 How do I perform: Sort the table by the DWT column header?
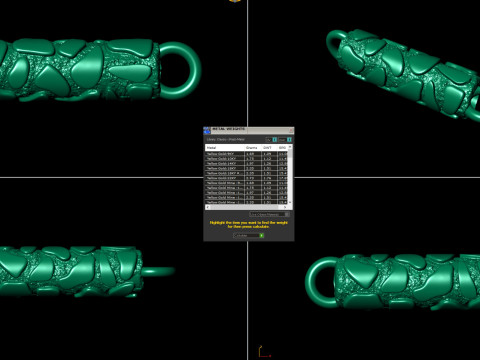(269, 148)
